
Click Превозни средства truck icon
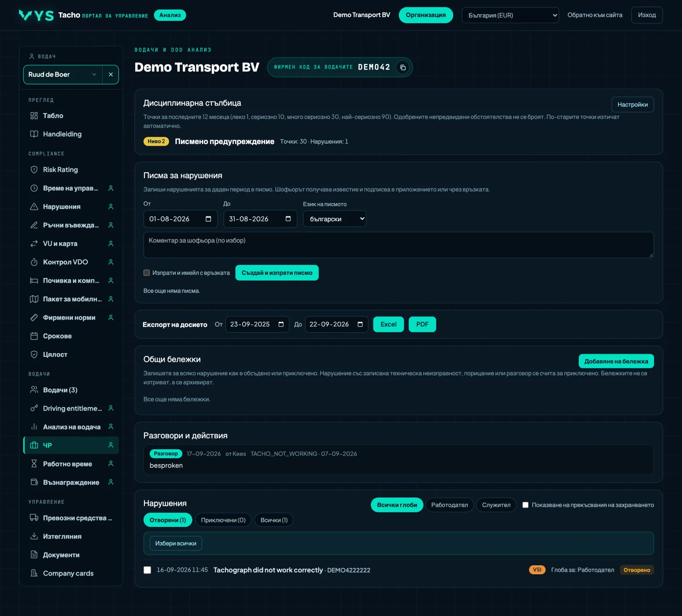click(34, 518)
